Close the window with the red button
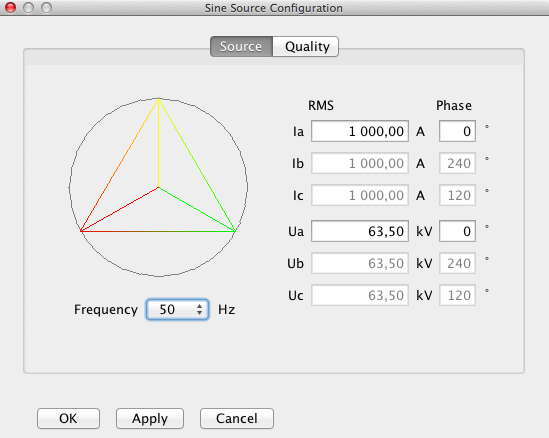 [11, 7]
